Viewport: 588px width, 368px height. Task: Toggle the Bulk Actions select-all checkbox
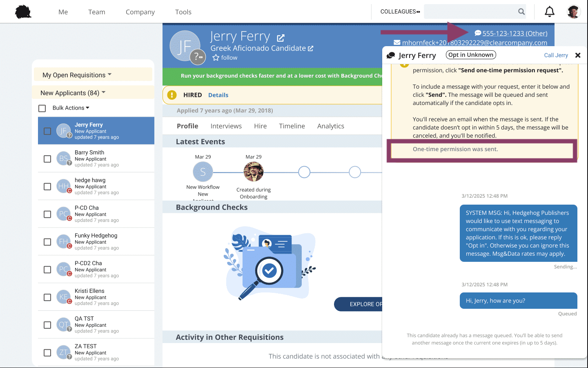point(42,108)
